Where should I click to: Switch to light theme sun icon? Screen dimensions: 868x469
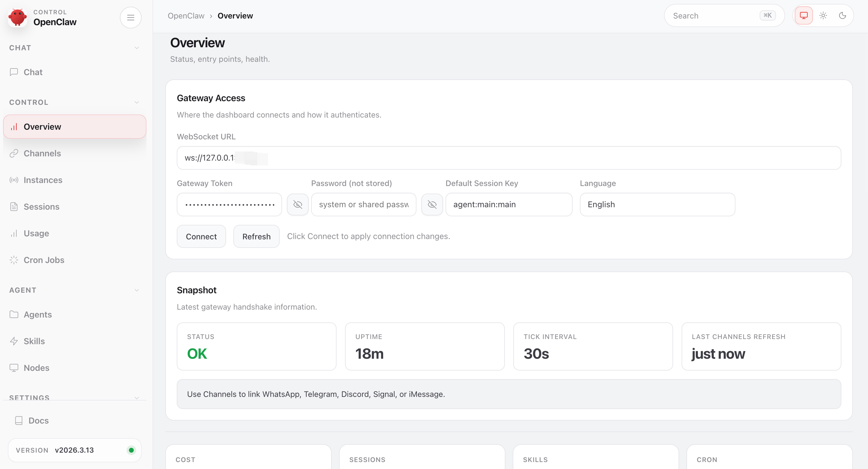823,15
